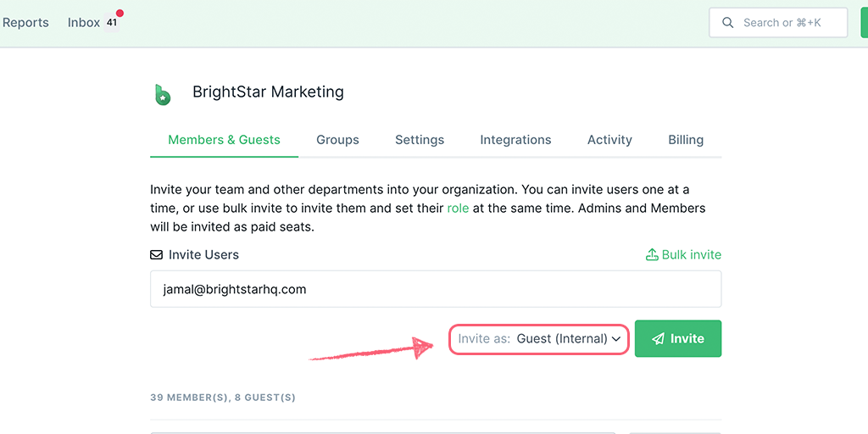Follow the green role link
868x434 pixels.
[458, 209]
